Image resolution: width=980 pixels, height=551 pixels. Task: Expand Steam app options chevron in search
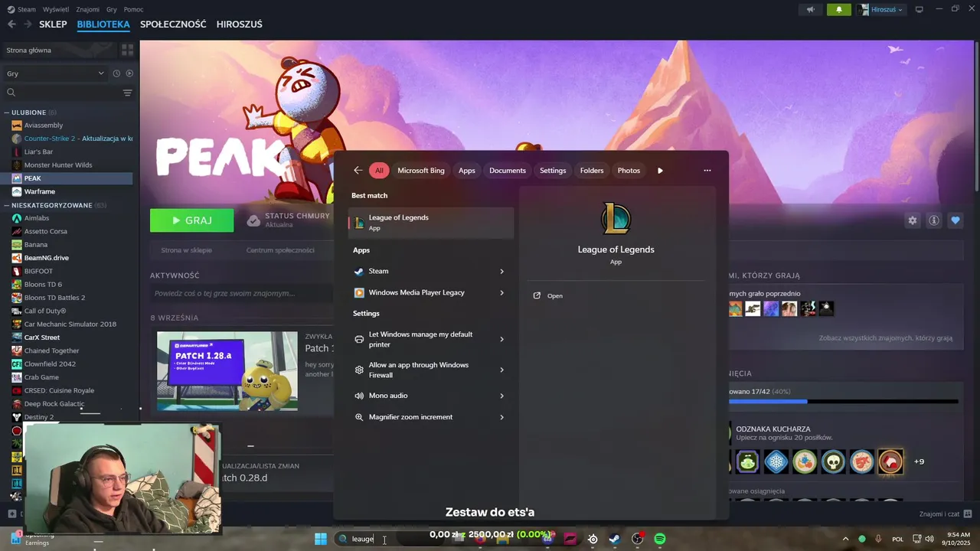pos(502,272)
